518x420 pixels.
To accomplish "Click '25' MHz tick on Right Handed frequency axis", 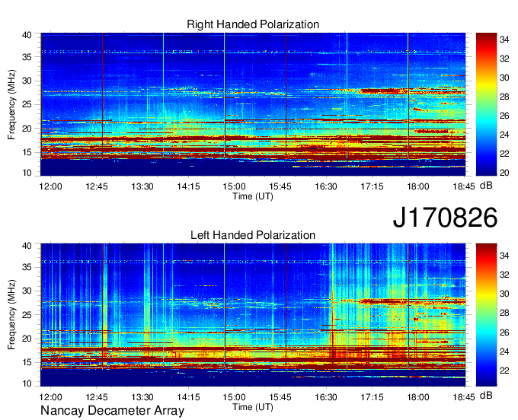I will click(27, 104).
